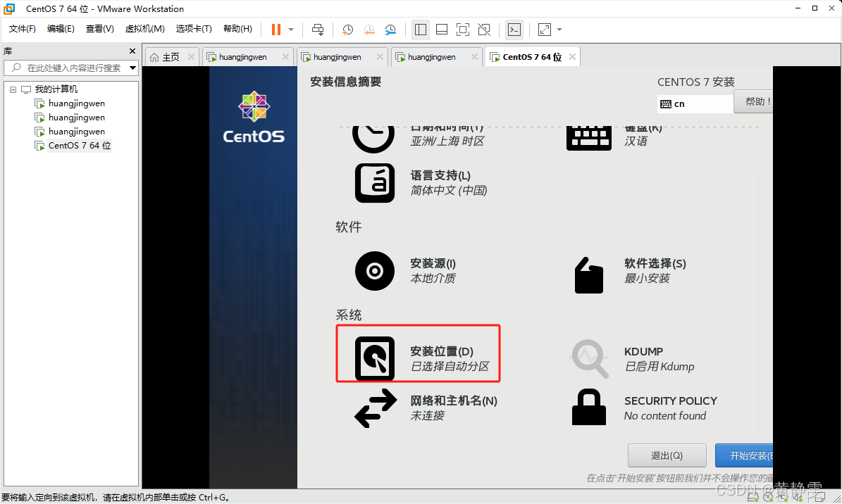Open the 文件(F) menu
842x504 pixels.
tap(22, 29)
